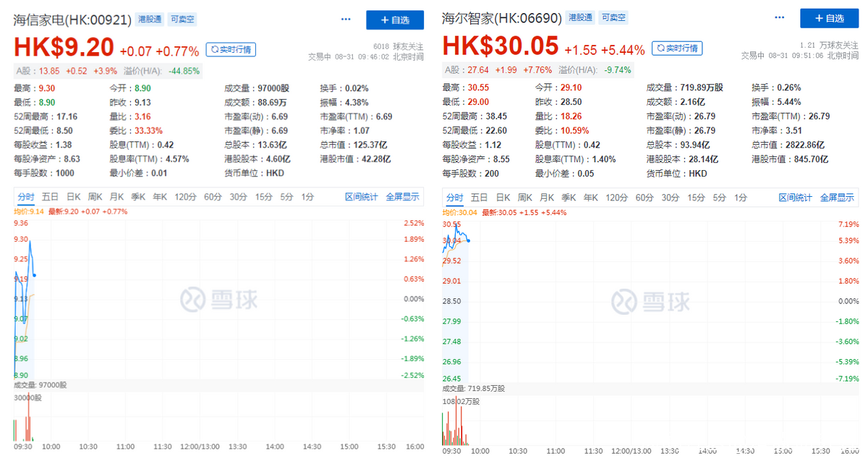
Task: Select 5分 tab in 海信家电 chart
Action: (x=287, y=197)
